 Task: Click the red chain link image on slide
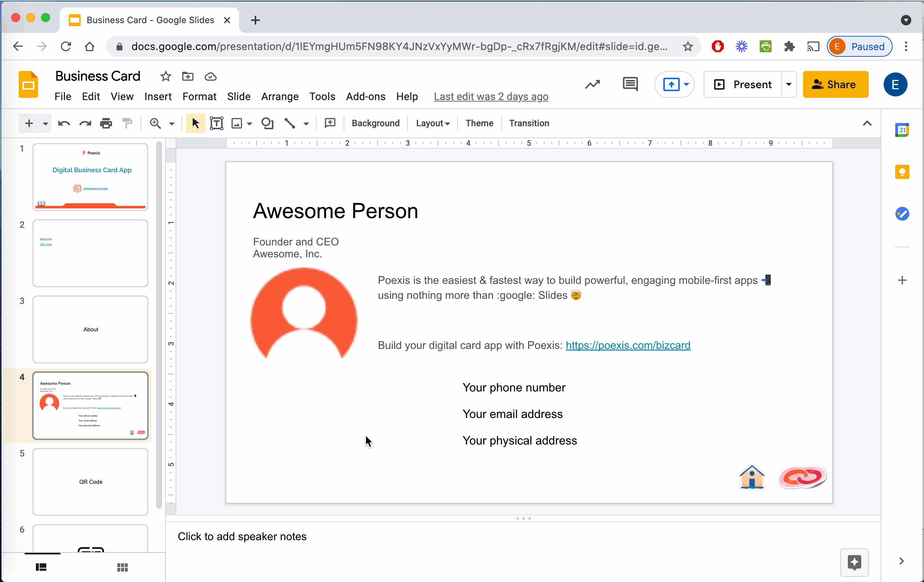click(802, 477)
